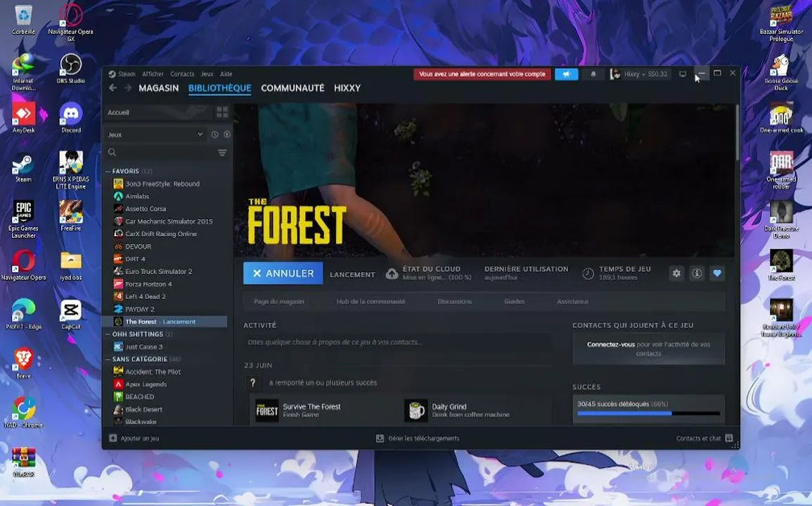Open collections grid view icon

click(x=222, y=112)
